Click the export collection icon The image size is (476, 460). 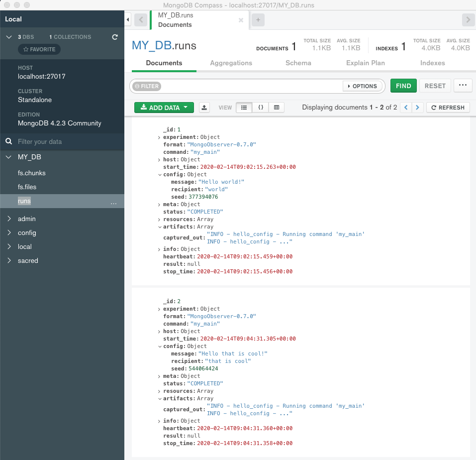pos(204,108)
